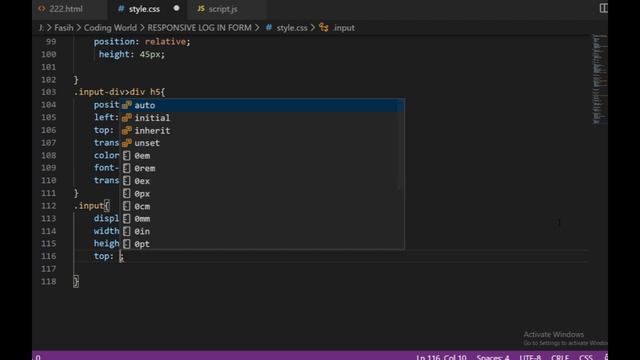Image resolution: width=640 pixels, height=360 pixels.
Task: Select the initial suggestion
Action: point(262,118)
